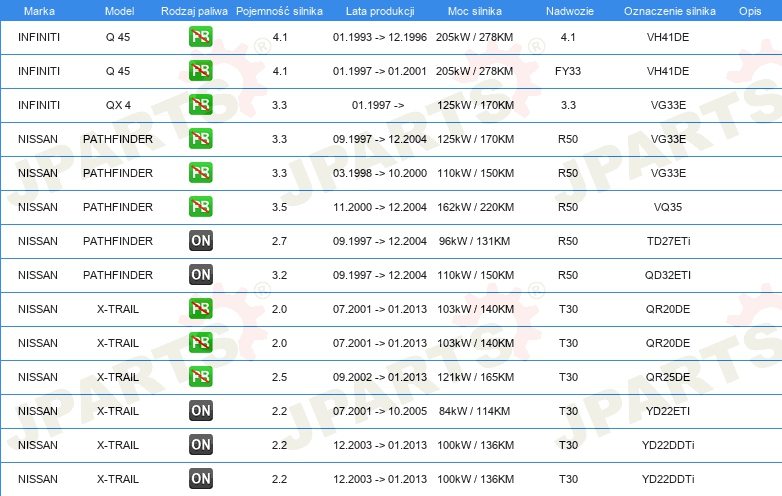The width and height of the screenshot is (782, 496).
Task: Select the VH41DE engine code in first row
Action: tap(668, 37)
